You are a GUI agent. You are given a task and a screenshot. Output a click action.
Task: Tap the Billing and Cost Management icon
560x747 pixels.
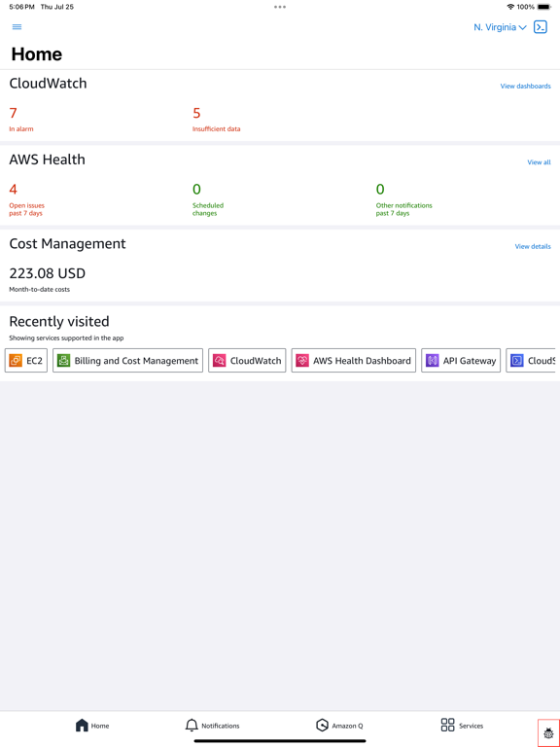click(x=64, y=361)
